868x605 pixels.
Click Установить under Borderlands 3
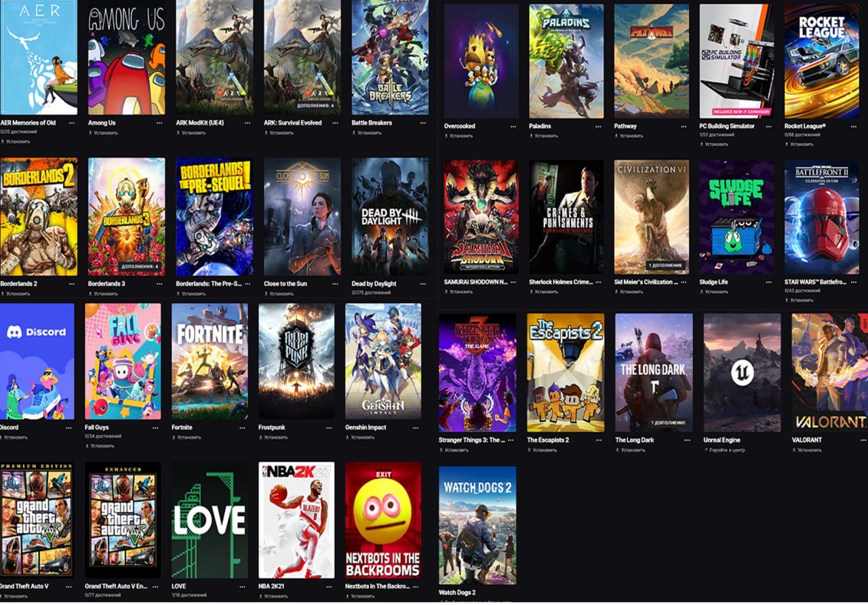(x=105, y=294)
